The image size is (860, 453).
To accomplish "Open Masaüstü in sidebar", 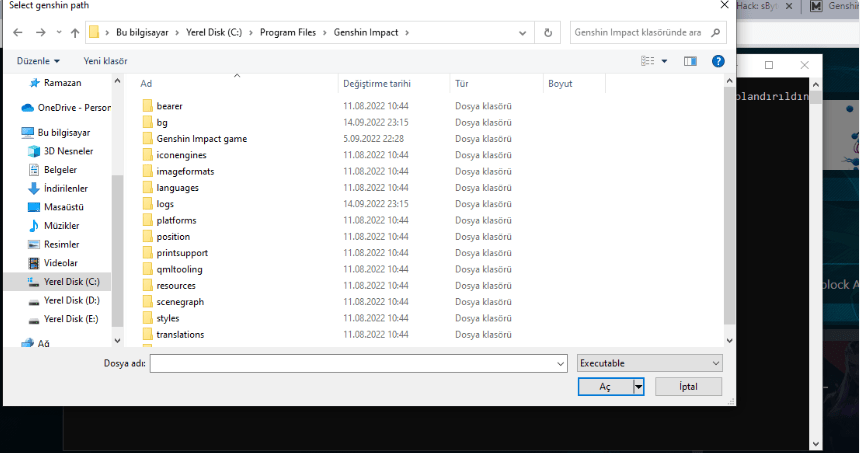I will tap(56, 207).
